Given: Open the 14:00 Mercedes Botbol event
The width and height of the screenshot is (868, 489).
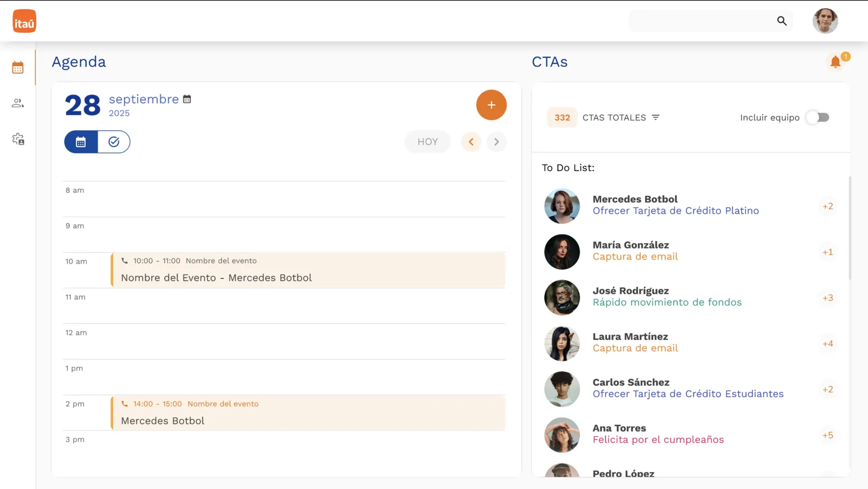Looking at the screenshot, I should point(308,413).
